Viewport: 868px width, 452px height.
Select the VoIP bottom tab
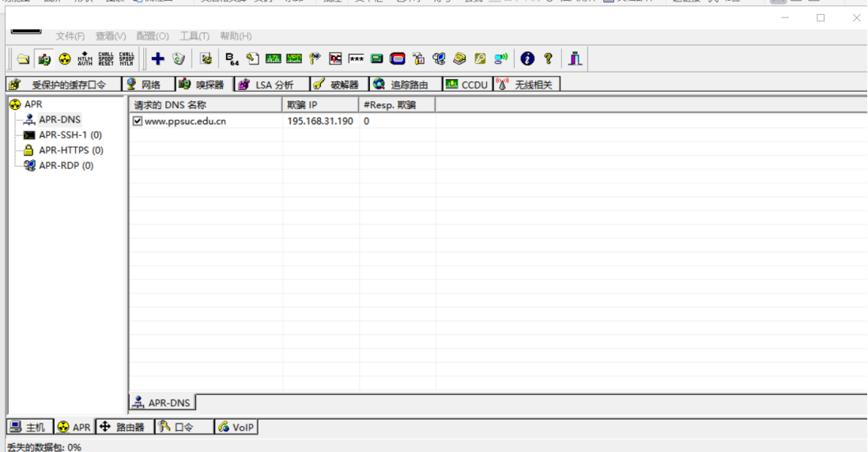pyautogui.click(x=236, y=427)
